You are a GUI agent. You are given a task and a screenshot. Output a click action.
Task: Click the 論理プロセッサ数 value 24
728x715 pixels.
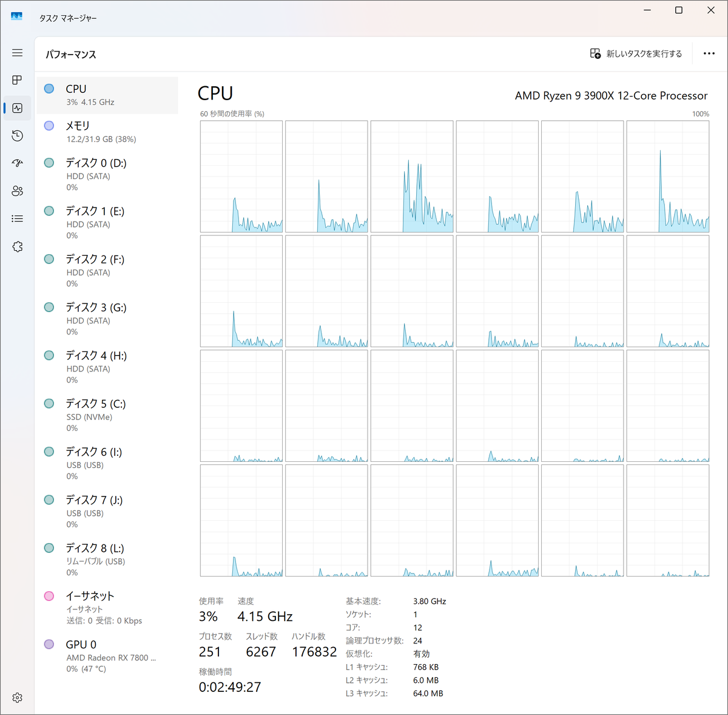(417, 641)
